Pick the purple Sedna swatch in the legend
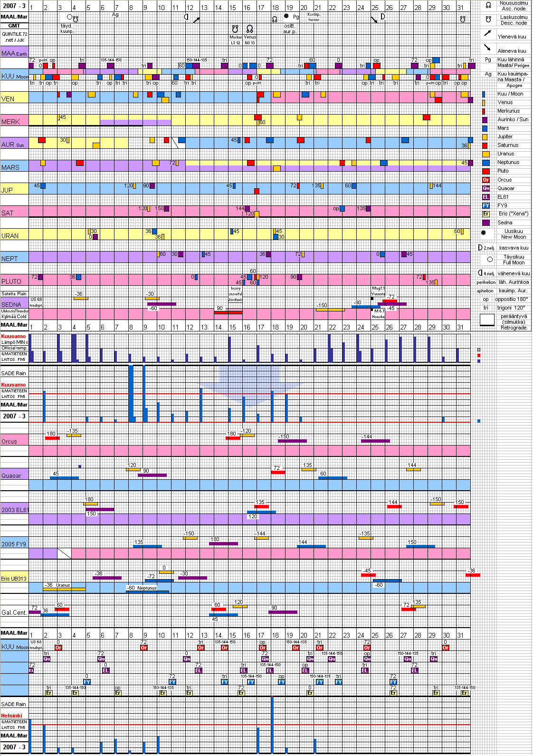Screen dimensions: 533x756 [485, 223]
